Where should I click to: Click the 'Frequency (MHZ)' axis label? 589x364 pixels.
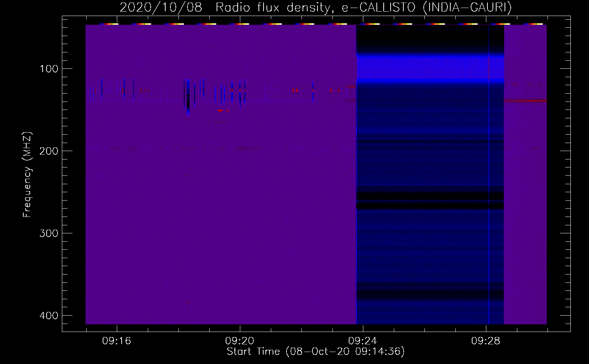pyautogui.click(x=27, y=175)
